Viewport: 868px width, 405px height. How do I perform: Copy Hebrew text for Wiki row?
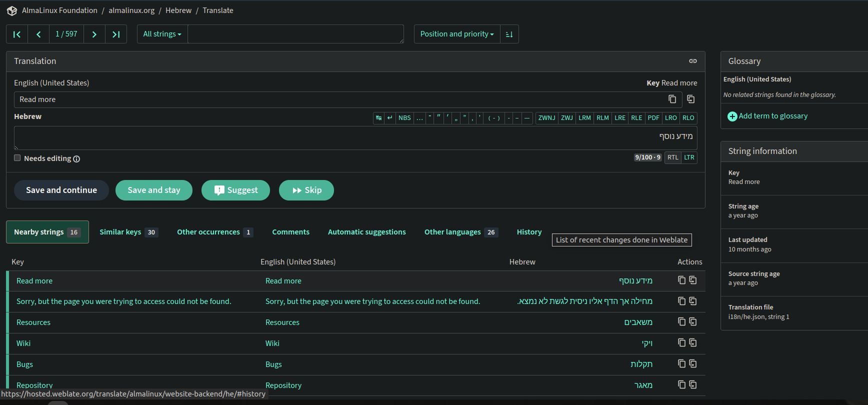coord(681,343)
